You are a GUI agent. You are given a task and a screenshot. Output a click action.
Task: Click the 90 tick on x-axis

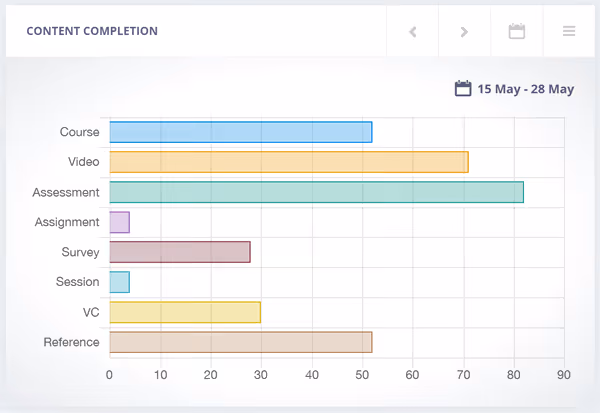564,375
